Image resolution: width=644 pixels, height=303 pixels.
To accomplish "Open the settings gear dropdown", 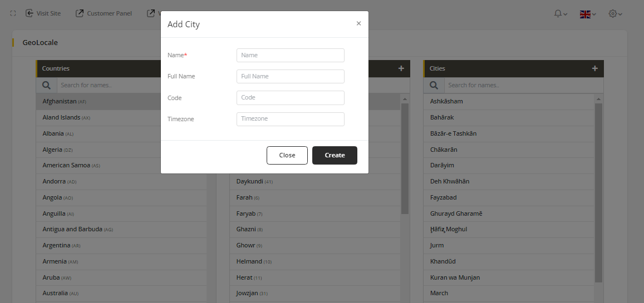I will (x=615, y=14).
